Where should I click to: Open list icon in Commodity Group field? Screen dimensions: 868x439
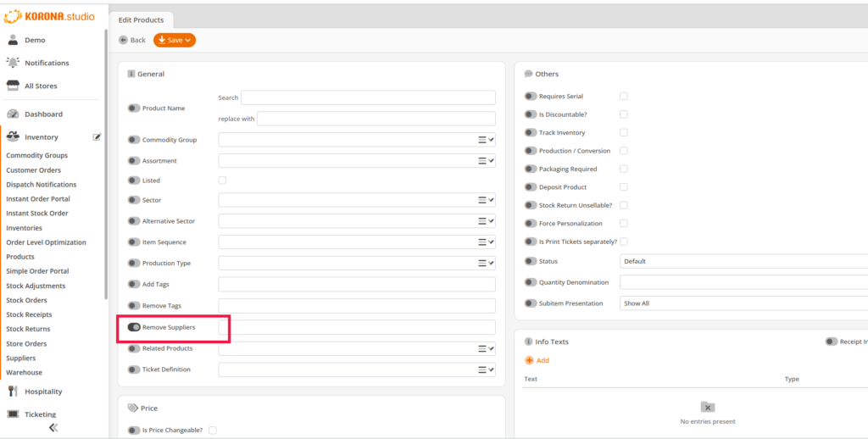[482, 140]
